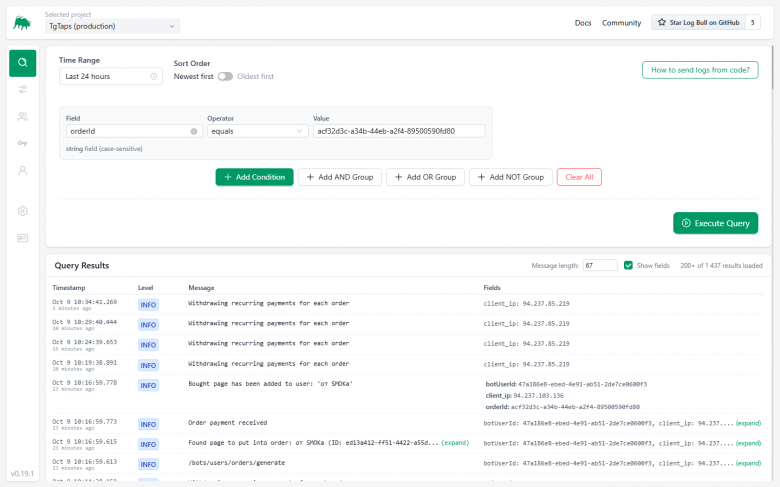Uncheck the Show fields checkbox
780x487 pixels.
[x=628, y=265]
